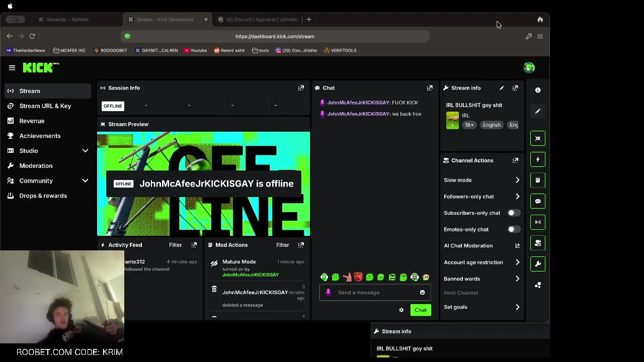644x362 pixels.
Task: Click the purple microphone badge in message box
Action: tap(329, 293)
